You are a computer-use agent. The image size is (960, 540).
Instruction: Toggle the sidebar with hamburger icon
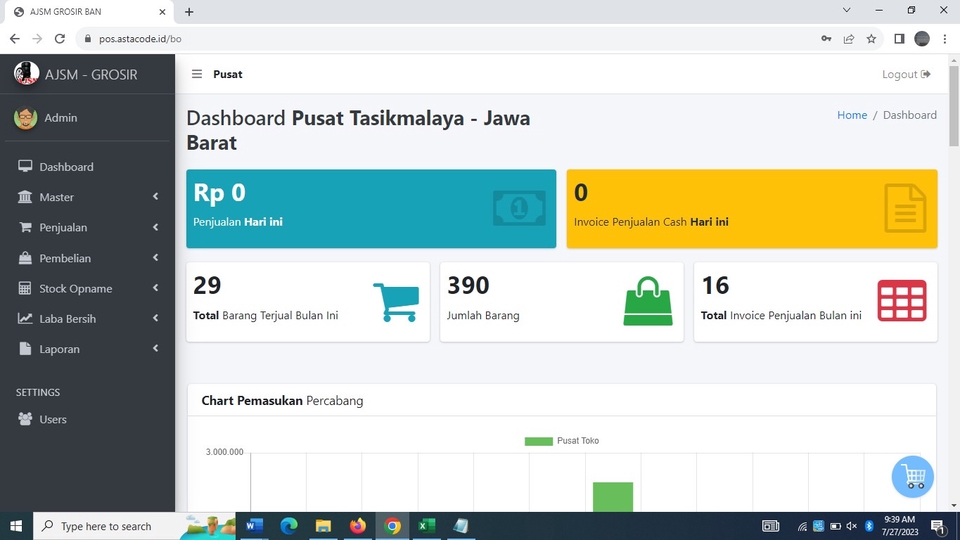tap(197, 74)
